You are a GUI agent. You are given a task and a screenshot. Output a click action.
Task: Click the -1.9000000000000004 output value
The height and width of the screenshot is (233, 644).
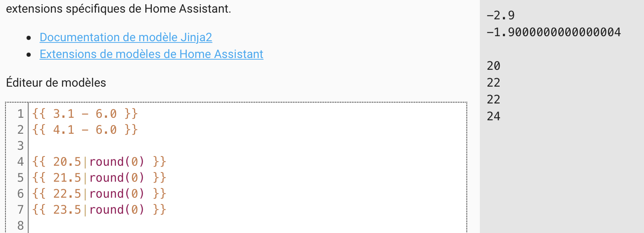coord(553,32)
